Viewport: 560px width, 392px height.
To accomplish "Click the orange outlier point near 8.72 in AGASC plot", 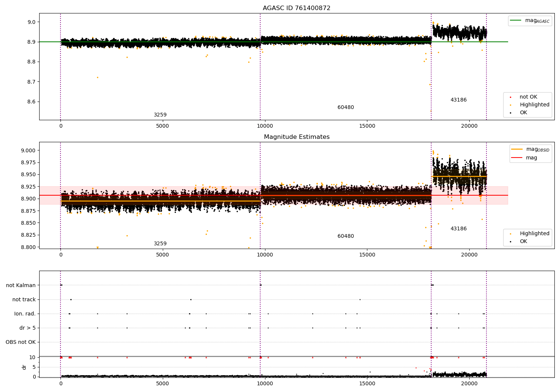I will (x=98, y=77).
